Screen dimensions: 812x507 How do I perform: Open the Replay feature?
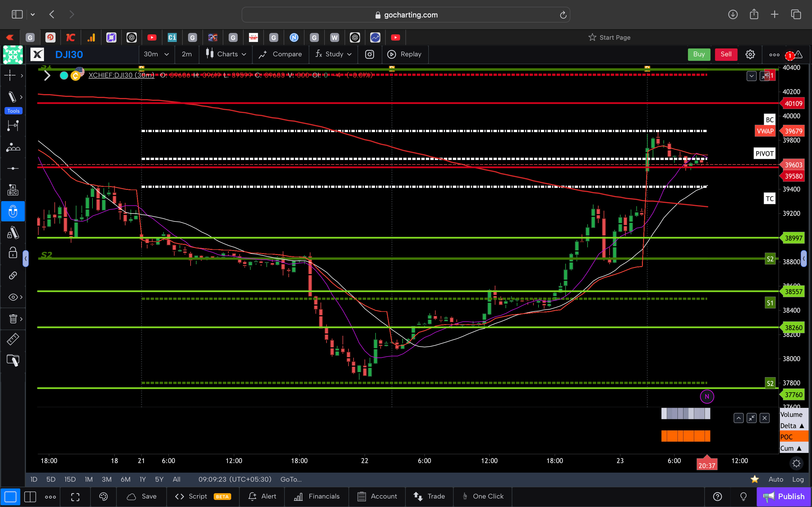[405, 54]
